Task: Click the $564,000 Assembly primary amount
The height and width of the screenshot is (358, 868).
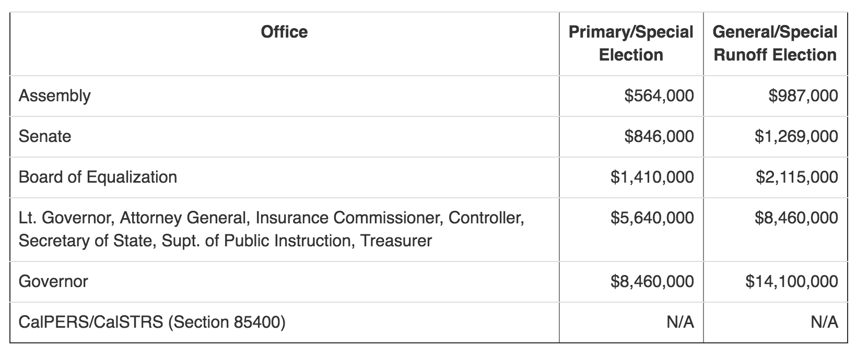Action: click(x=659, y=96)
